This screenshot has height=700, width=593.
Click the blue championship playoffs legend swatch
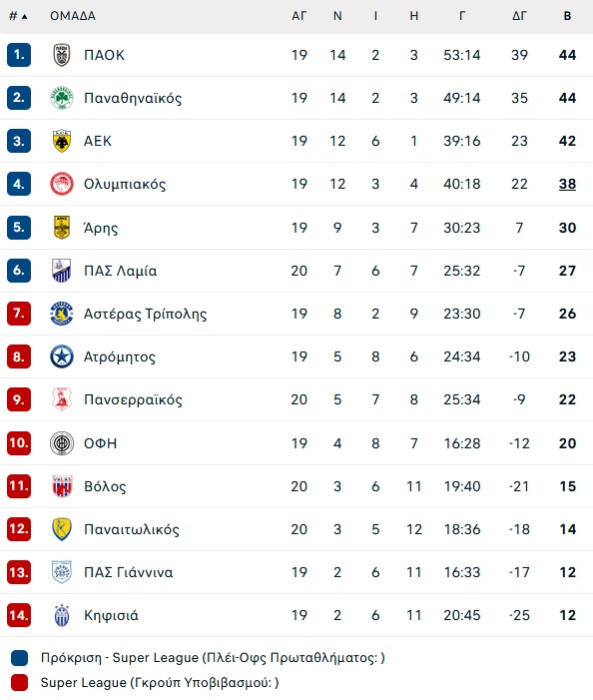click(x=19, y=658)
